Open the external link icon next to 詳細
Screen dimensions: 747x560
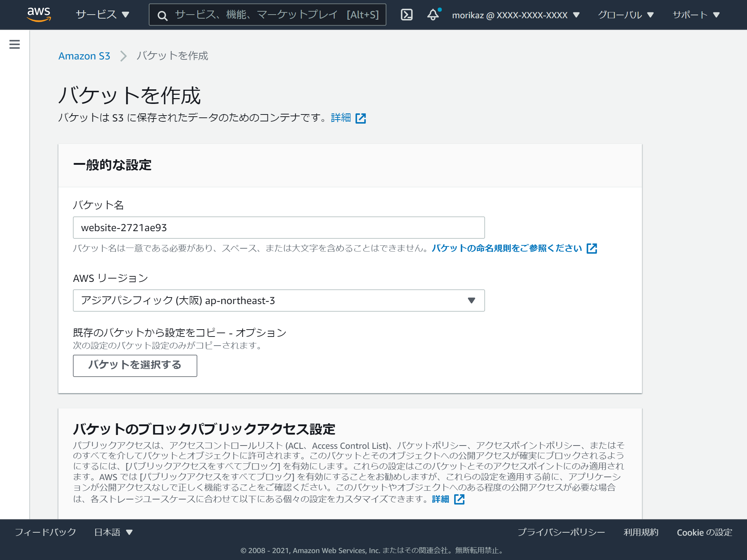361,118
